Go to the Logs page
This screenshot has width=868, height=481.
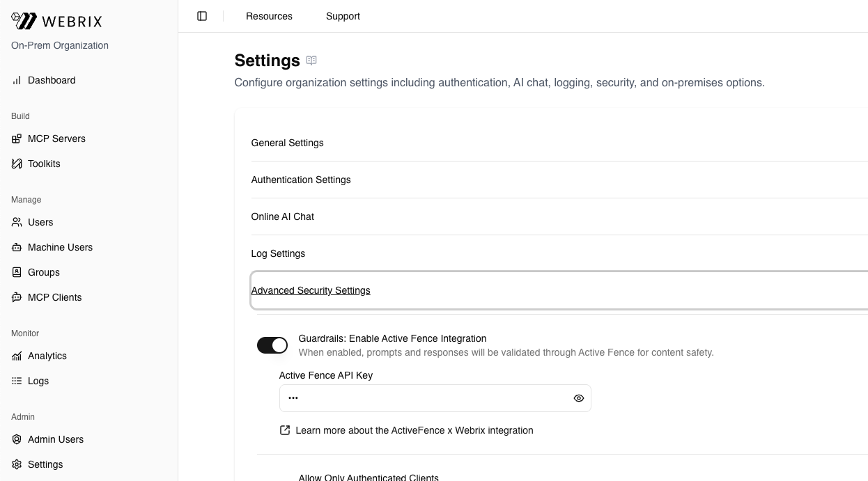[38, 381]
